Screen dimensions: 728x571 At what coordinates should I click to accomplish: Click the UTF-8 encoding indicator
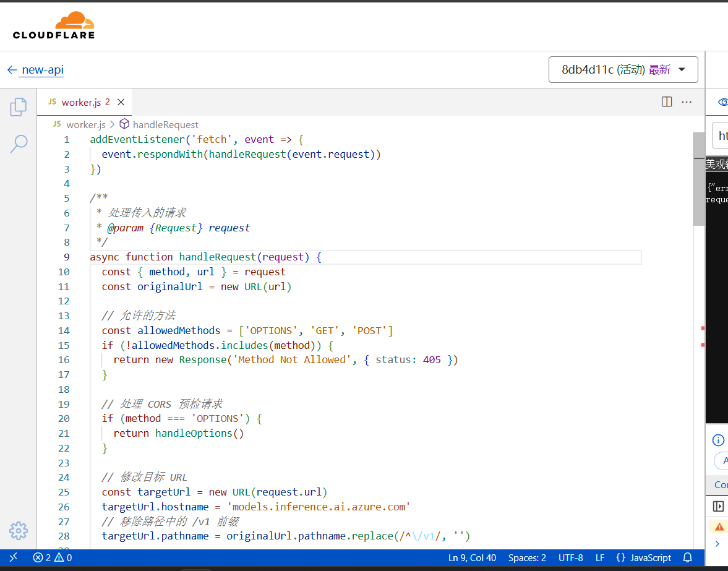click(571, 557)
